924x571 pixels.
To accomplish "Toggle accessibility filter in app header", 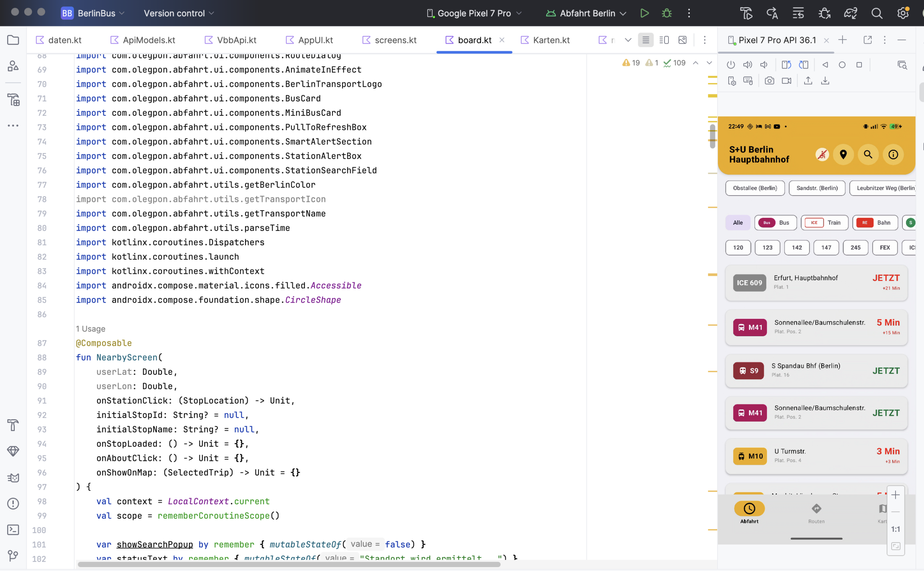I will pyautogui.click(x=822, y=154).
